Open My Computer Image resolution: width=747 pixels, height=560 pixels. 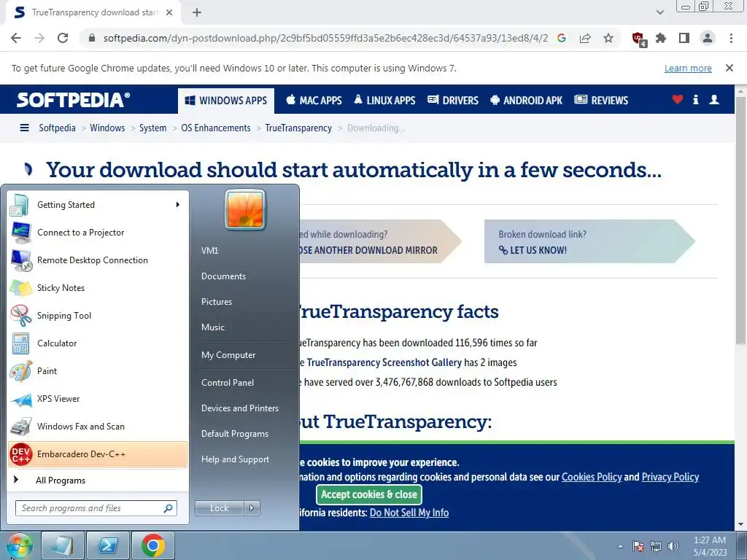(x=228, y=355)
